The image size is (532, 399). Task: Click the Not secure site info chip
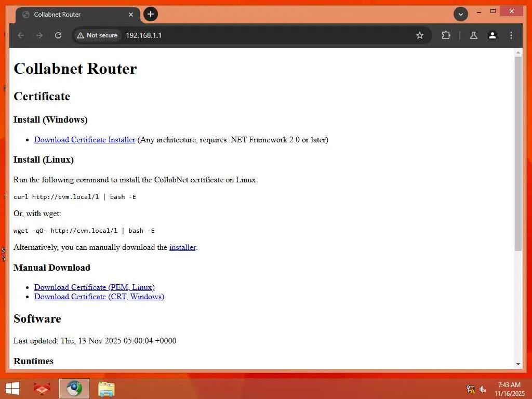pyautogui.click(x=97, y=35)
